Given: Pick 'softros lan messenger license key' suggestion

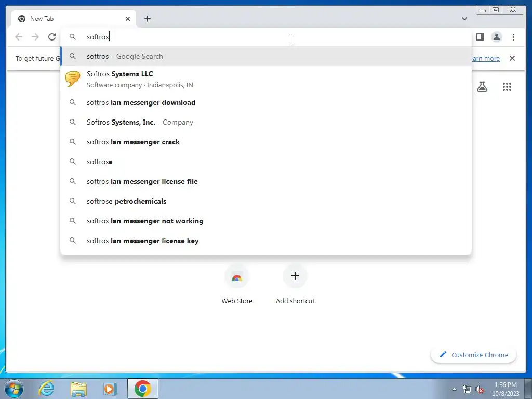Looking at the screenshot, I should (x=266, y=241).
